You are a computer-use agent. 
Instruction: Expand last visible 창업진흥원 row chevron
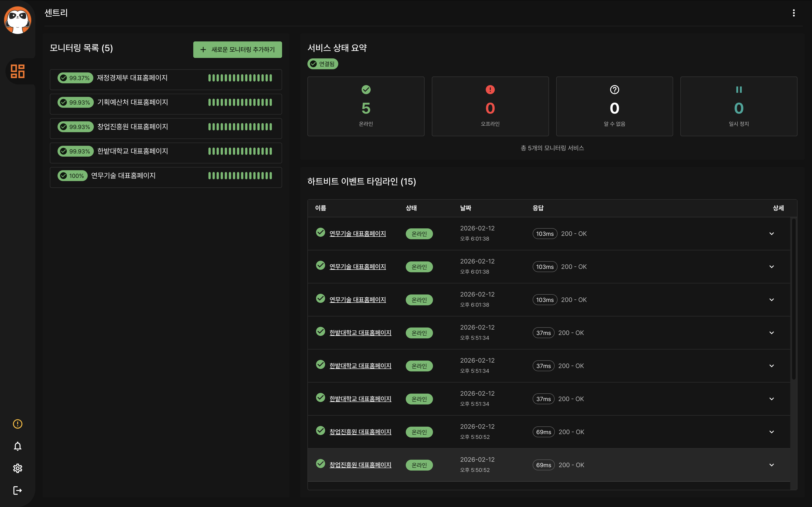pyautogui.click(x=771, y=465)
